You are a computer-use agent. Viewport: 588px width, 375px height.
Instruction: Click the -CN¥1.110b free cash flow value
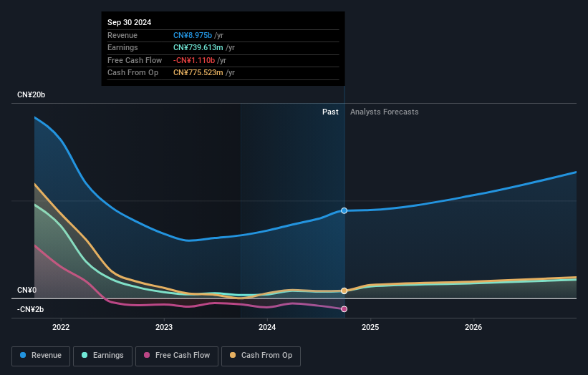pyautogui.click(x=194, y=60)
